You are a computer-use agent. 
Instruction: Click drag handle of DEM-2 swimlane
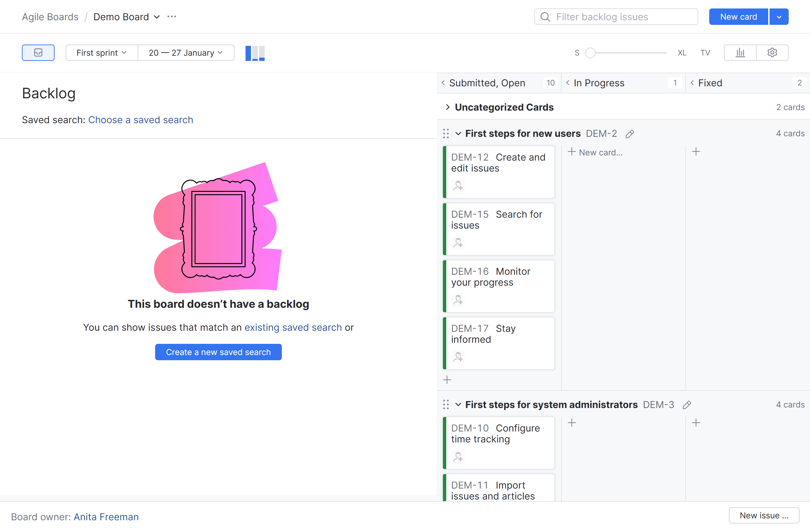point(446,134)
